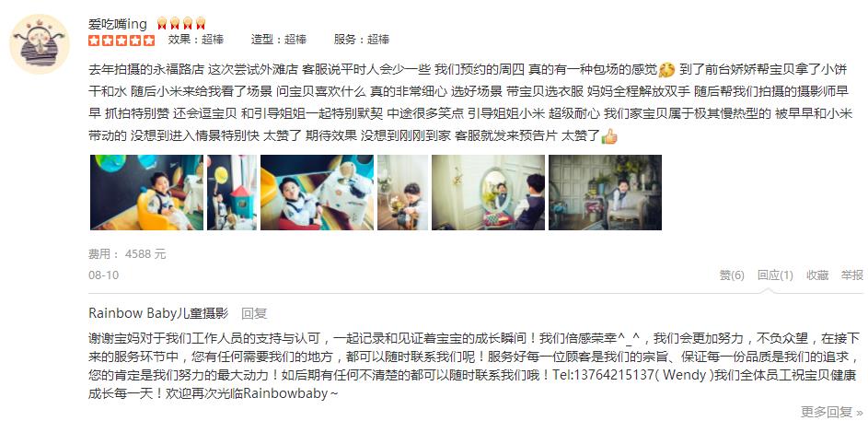Open the Rainbow Baby儿童摄影 merchant name
The height and width of the screenshot is (421, 868).
158,313
